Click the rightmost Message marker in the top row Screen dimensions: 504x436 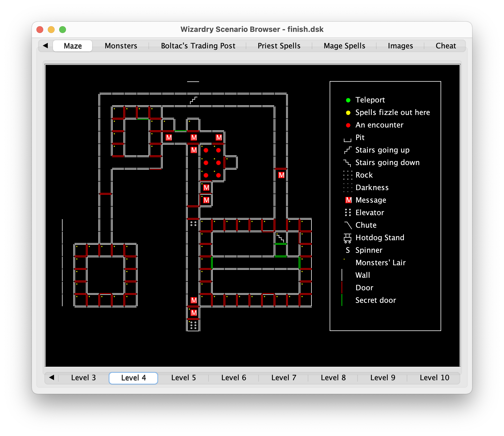click(219, 137)
